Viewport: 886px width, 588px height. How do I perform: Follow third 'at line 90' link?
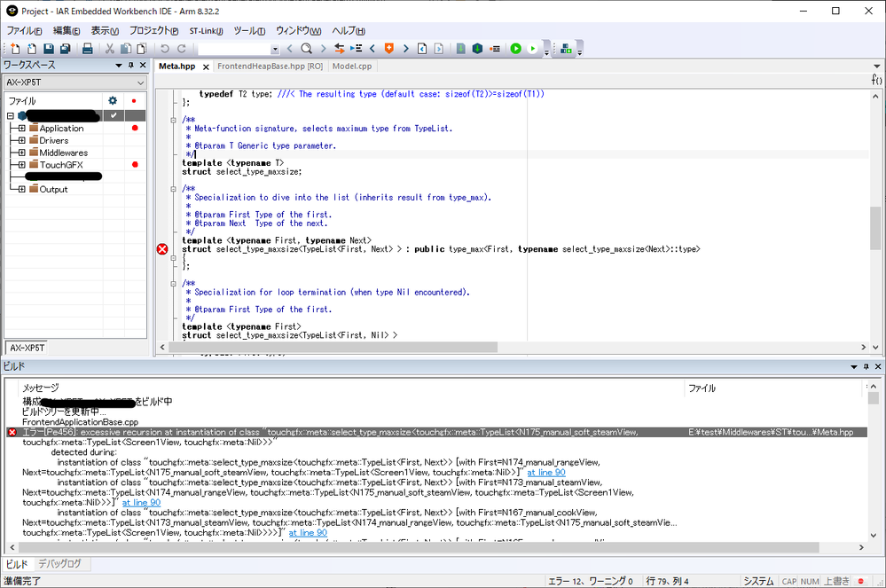pos(308,533)
